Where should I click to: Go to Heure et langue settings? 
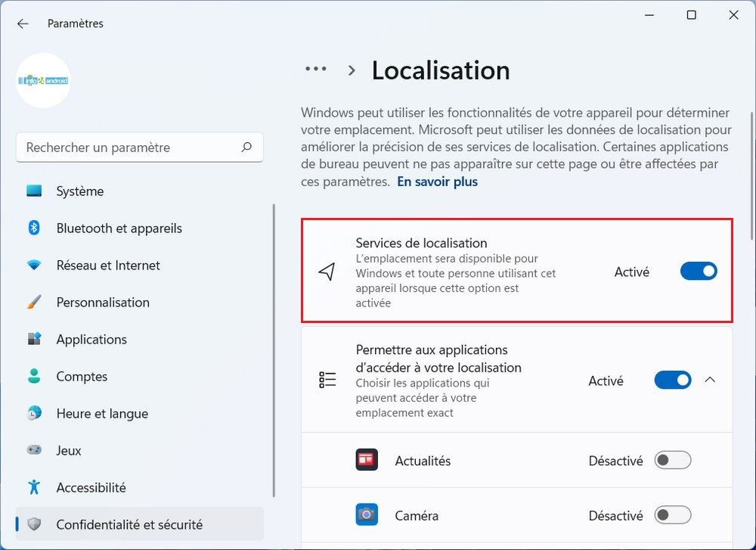pyautogui.click(x=102, y=413)
